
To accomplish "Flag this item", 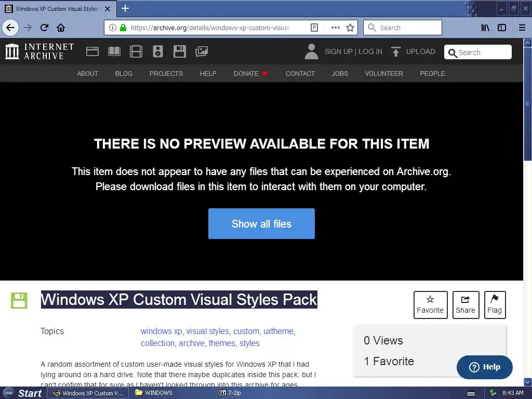I will point(495,304).
